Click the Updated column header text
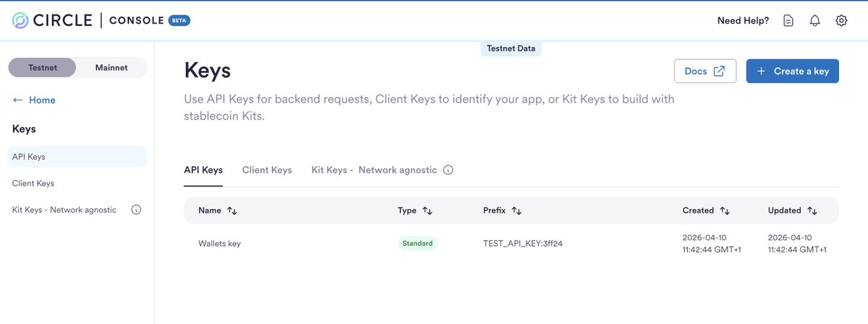This screenshot has width=868, height=324. click(785, 210)
